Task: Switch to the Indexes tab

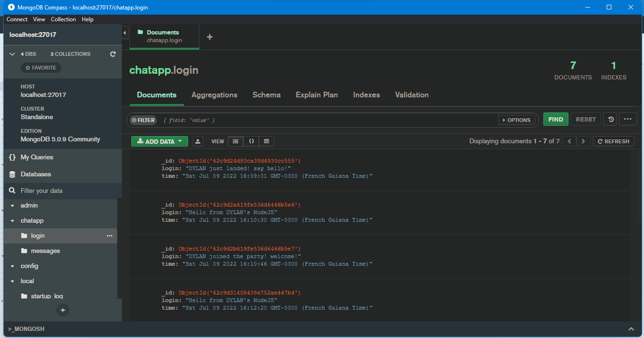Action: [x=367, y=95]
